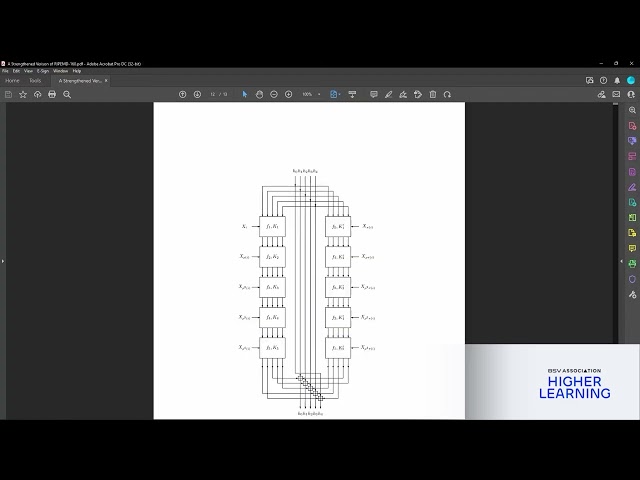Image resolution: width=640 pixels, height=480 pixels.
Task: Click the scrolling mode toolbar icon
Action: (x=352, y=94)
